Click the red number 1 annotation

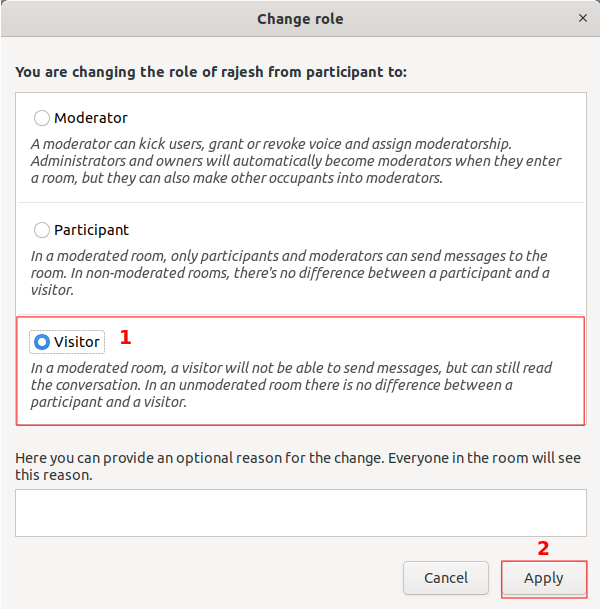pyautogui.click(x=126, y=338)
